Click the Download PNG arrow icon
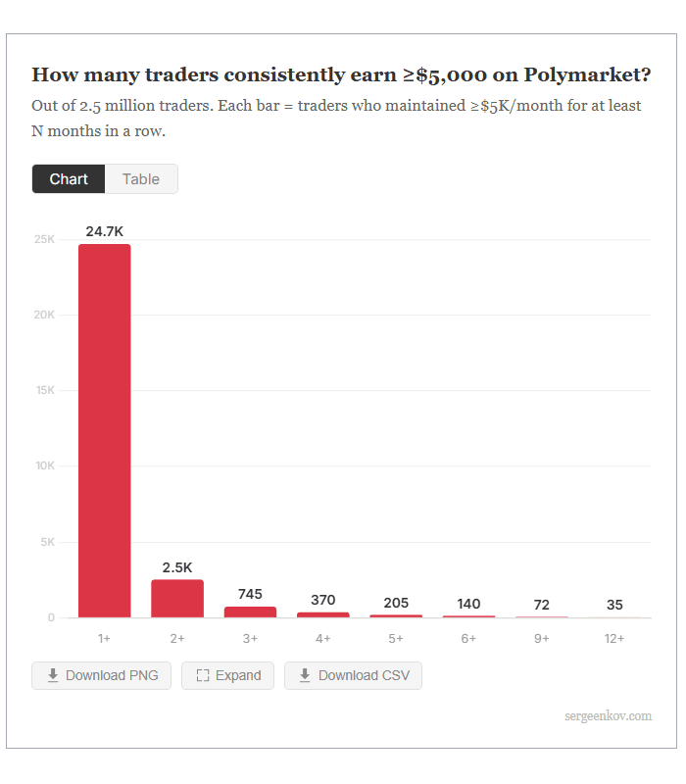Image resolution: width=686 pixels, height=784 pixels. click(x=53, y=675)
